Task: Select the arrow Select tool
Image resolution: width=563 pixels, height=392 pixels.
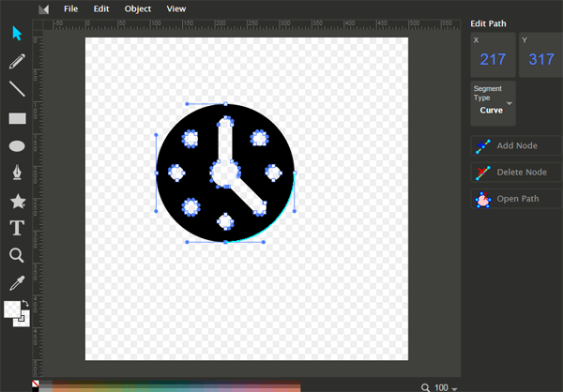Action: (17, 34)
